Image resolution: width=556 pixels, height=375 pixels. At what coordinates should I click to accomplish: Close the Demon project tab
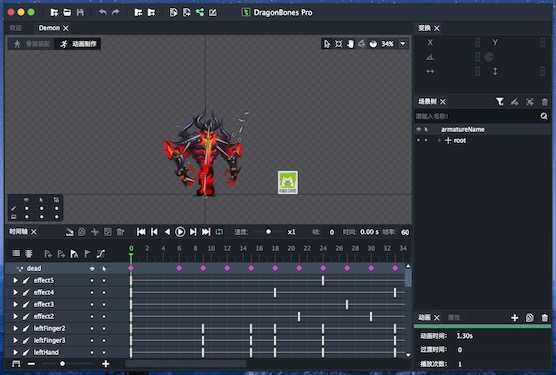point(66,28)
